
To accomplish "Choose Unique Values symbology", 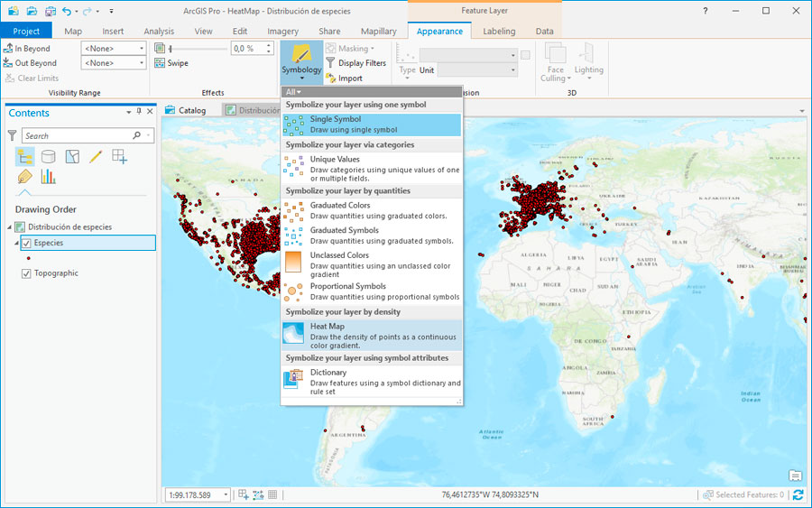I will (372, 169).
